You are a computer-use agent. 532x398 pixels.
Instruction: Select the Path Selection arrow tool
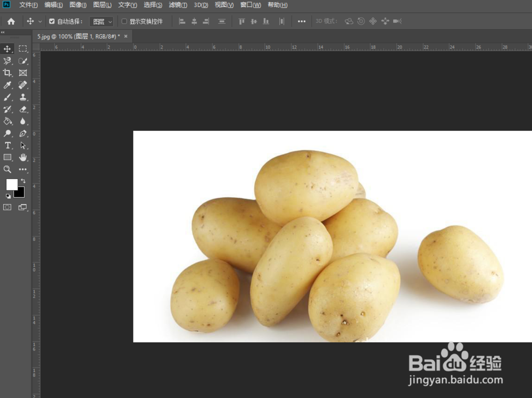tap(23, 146)
